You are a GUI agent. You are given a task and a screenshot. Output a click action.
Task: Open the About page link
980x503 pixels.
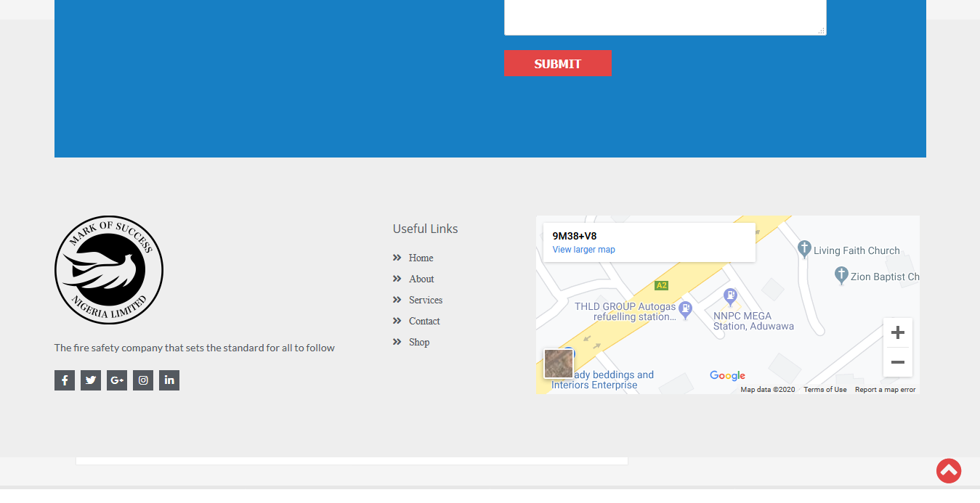point(422,279)
